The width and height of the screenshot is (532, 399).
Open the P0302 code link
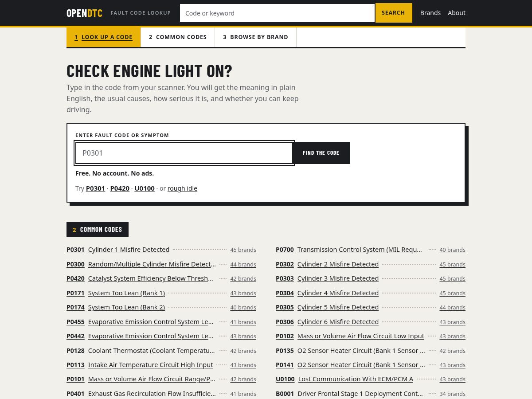[x=285, y=264]
